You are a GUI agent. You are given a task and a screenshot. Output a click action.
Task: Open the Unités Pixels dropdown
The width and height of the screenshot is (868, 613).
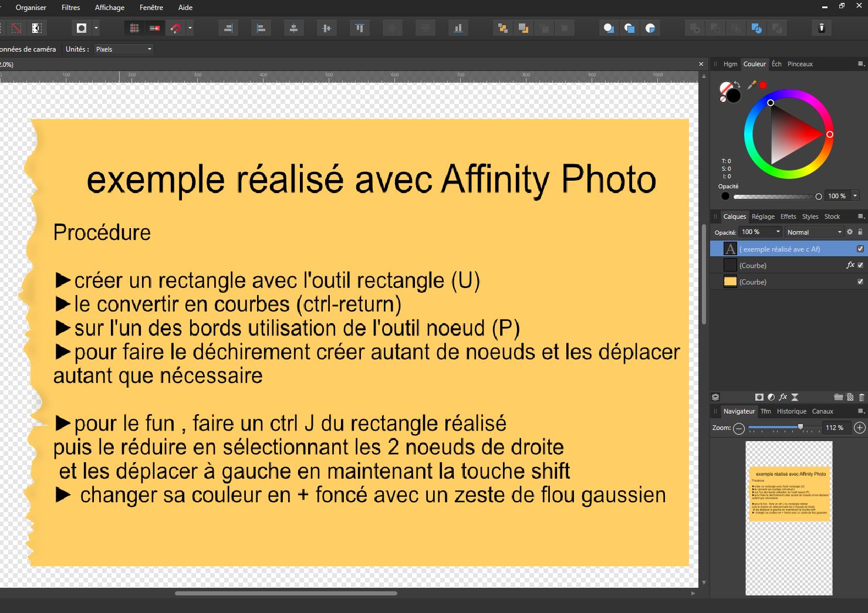click(x=123, y=49)
